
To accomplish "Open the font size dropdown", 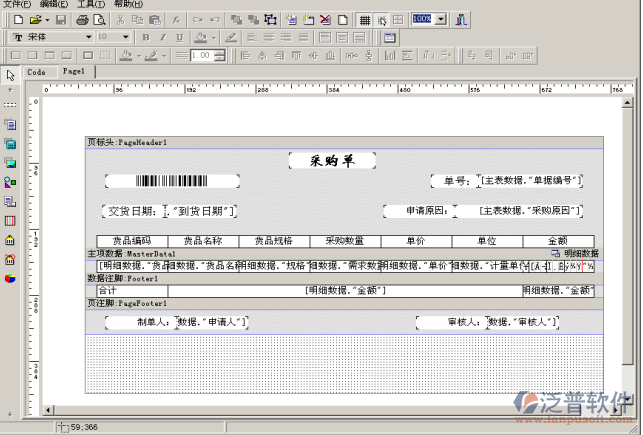I will (126, 37).
